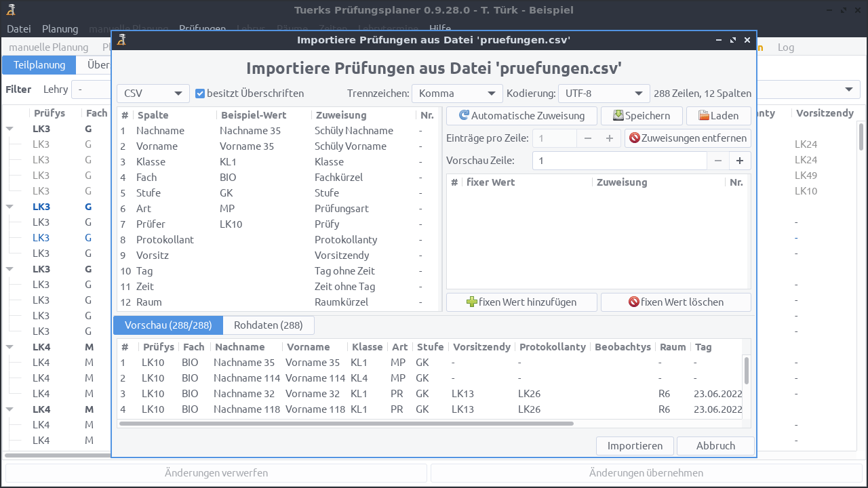Open the Datei menu

19,29
